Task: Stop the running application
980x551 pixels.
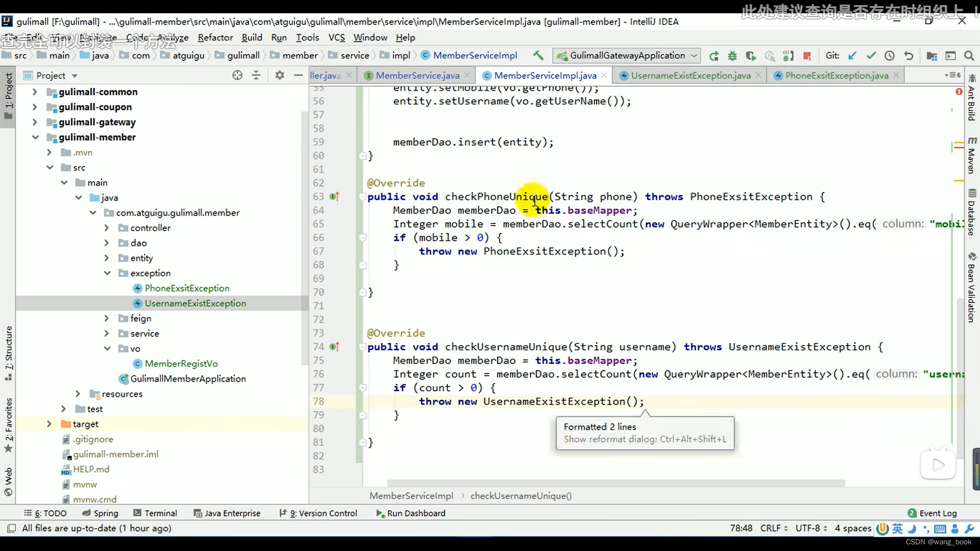Action: [807, 56]
